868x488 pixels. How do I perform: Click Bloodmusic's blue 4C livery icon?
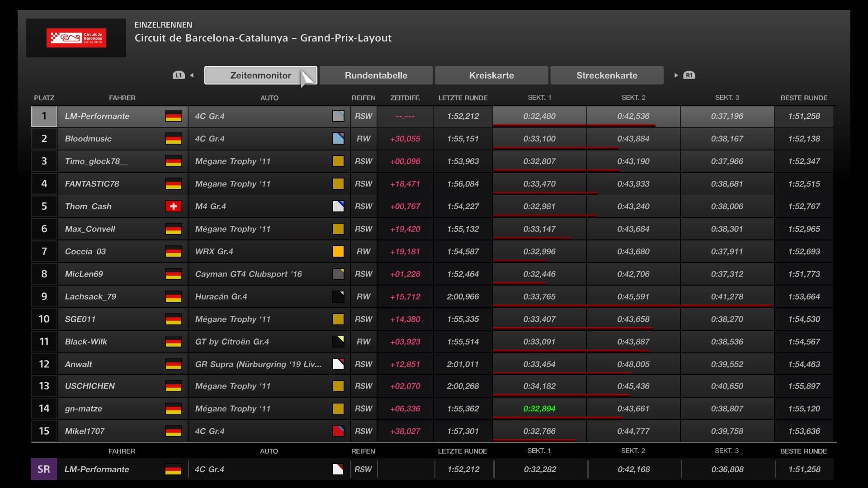point(338,139)
